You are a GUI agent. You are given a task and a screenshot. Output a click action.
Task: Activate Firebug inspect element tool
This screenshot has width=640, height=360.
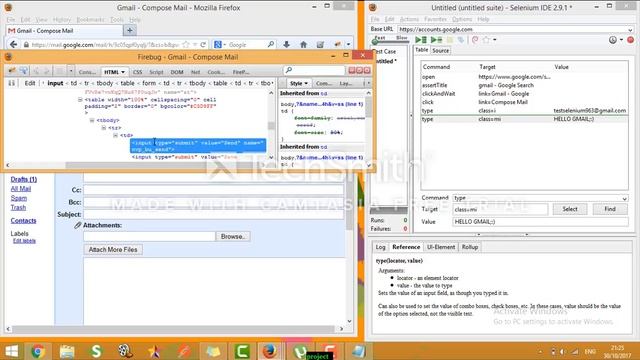(x=24, y=71)
